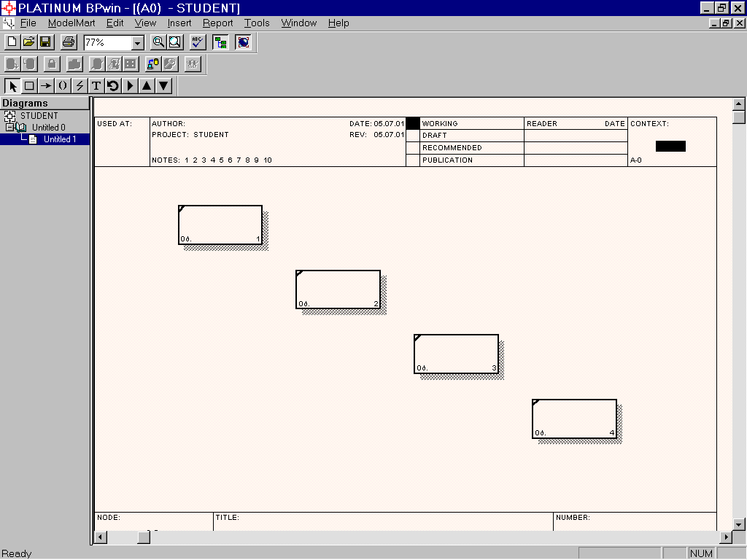Click the filled WORKING status box
This screenshot has width=747, height=560.
pyautogui.click(x=413, y=123)
